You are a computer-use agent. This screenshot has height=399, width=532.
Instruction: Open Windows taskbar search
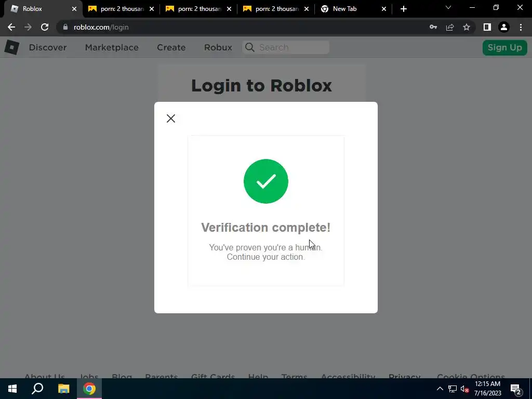point(37,389)
